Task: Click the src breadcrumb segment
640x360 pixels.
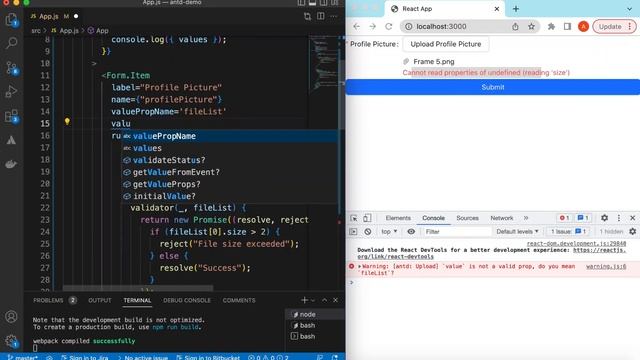Action: [36, 31]
